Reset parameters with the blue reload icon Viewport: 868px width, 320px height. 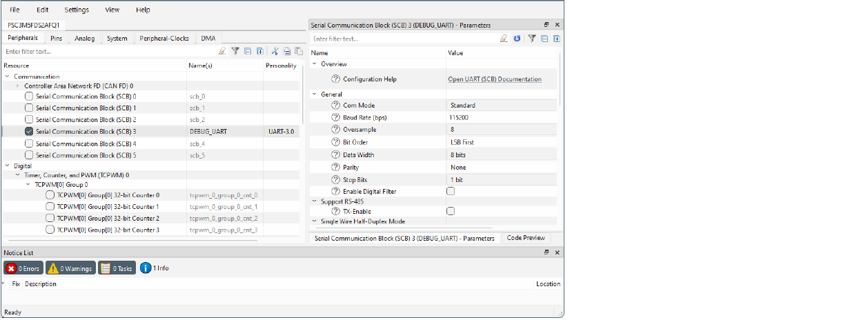pyautogui.click(x=517, y=39)
